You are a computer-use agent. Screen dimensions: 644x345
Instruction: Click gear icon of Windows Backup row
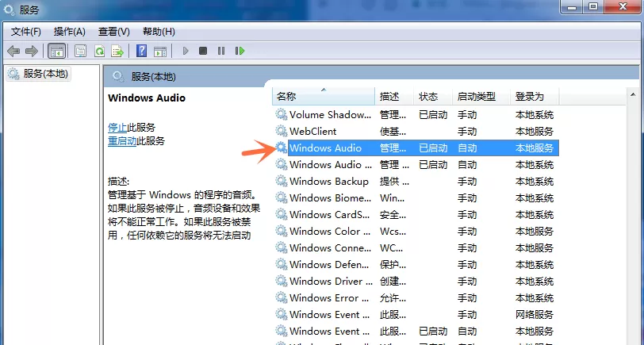pos(282,181)
